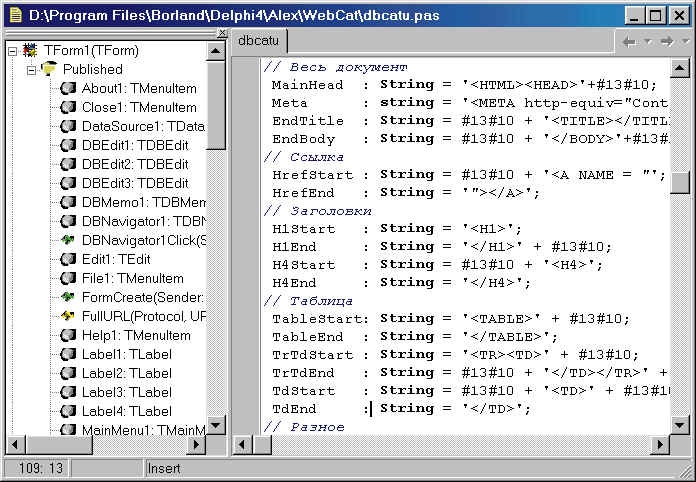
Task: Click the FormCreate method icon
Action: [68, 297]
